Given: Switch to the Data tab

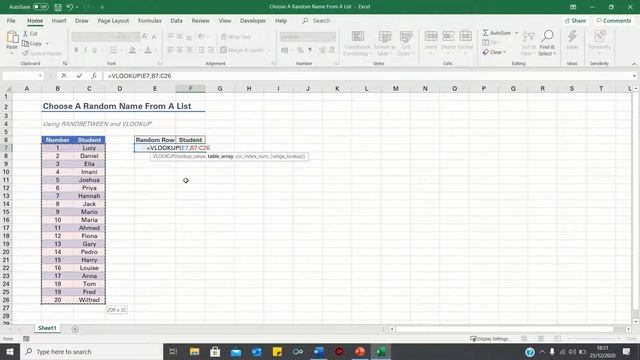Looking at the screenshot, I should coord(176,20).
